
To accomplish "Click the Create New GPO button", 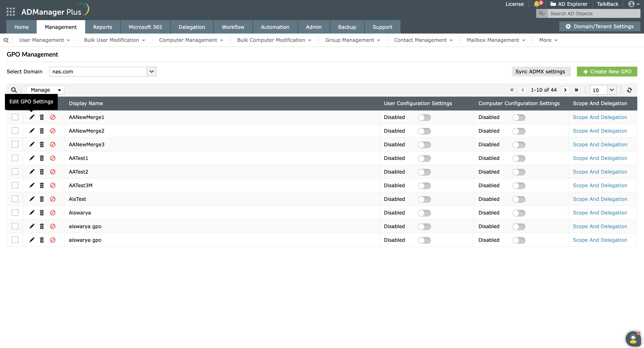I will (607, 72).
